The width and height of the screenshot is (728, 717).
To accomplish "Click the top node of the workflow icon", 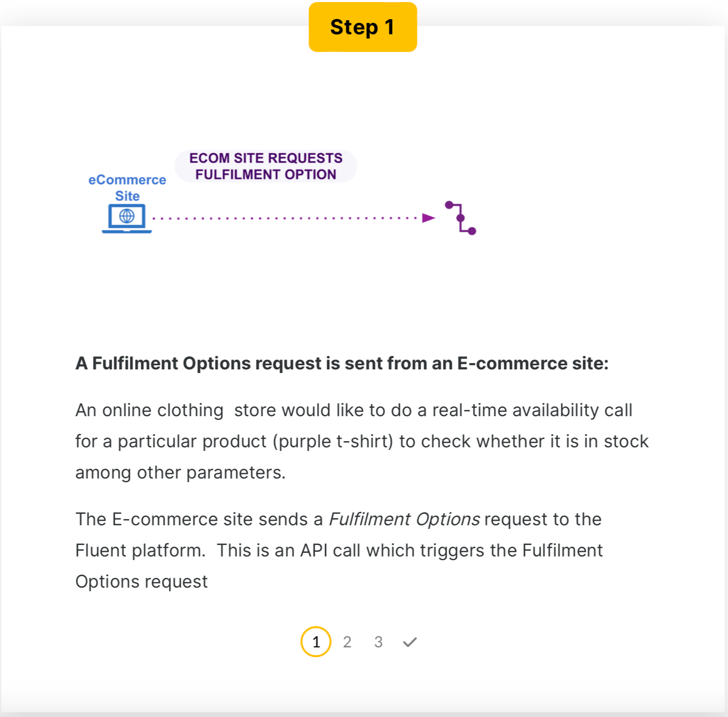I will pos(449,205).
